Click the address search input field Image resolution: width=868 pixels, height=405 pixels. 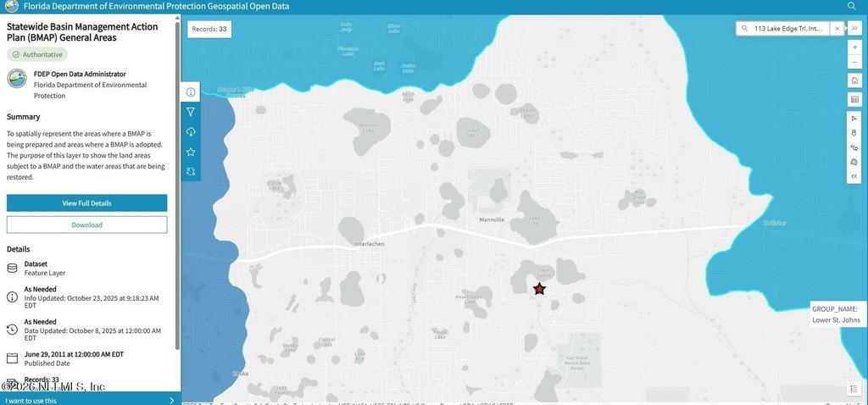click(x=788, y=28)
